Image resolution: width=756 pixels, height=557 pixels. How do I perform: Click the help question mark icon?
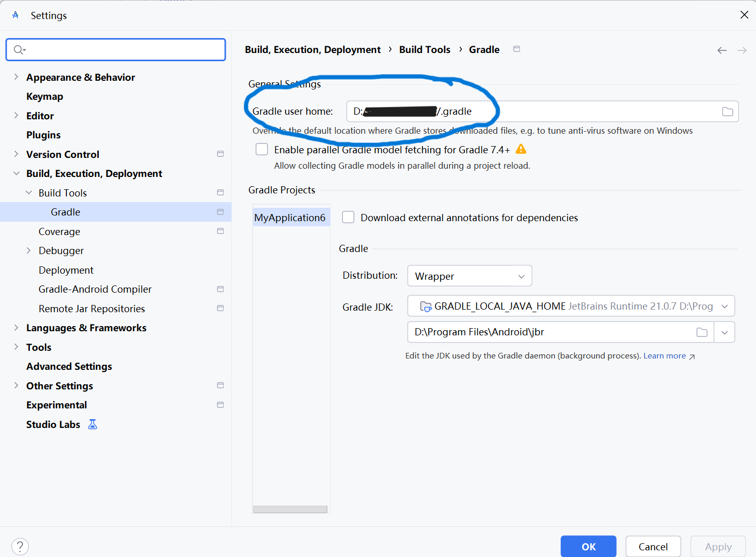[x=20, y=546]
